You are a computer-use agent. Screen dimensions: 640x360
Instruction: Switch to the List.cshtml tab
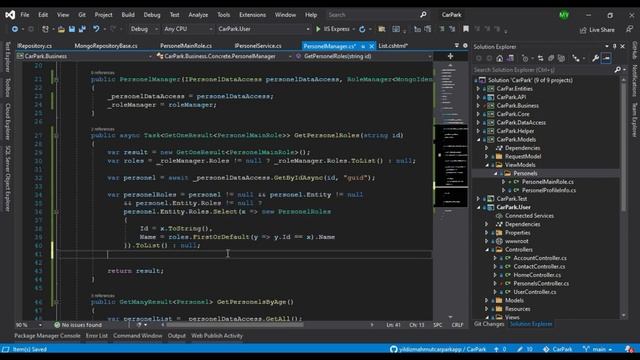393,46
